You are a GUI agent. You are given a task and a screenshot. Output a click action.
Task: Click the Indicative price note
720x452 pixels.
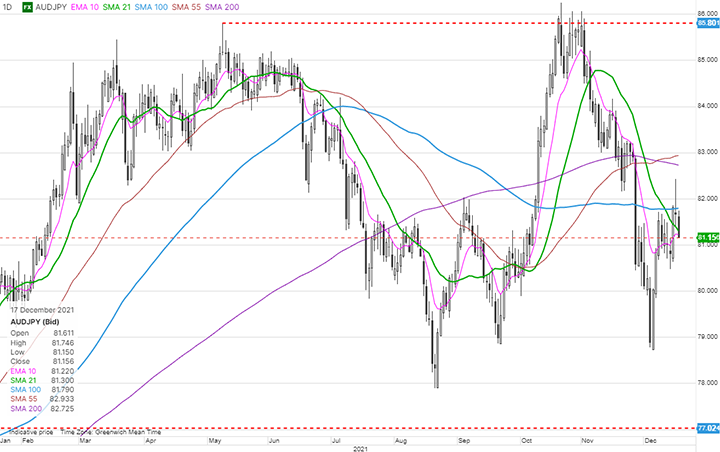31,432
